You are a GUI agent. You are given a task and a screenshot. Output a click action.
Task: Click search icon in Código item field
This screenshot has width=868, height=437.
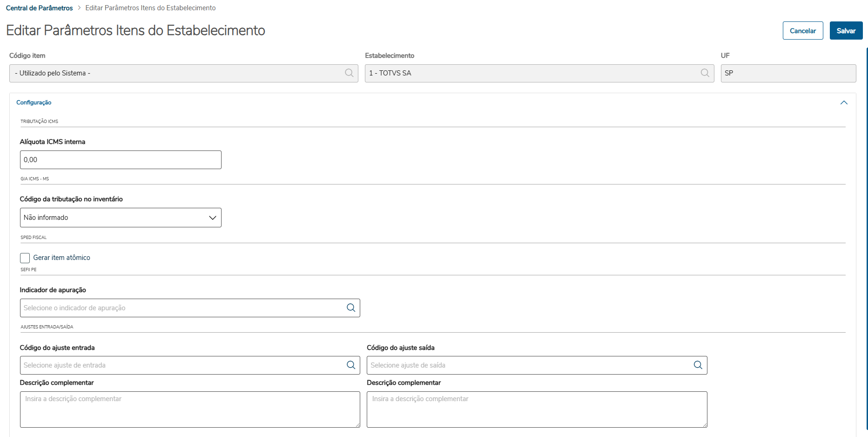tap(349, 73)
